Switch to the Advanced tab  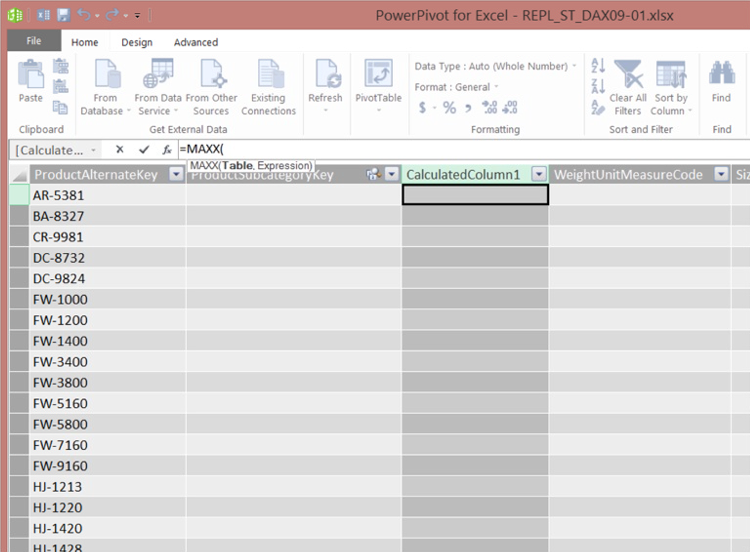pos(196,42)
